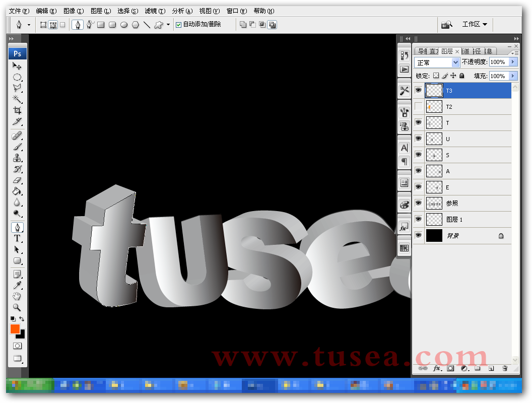Open the tool preset picker arrow
Viewport: 532px width, 403px height.
point(29,25)
